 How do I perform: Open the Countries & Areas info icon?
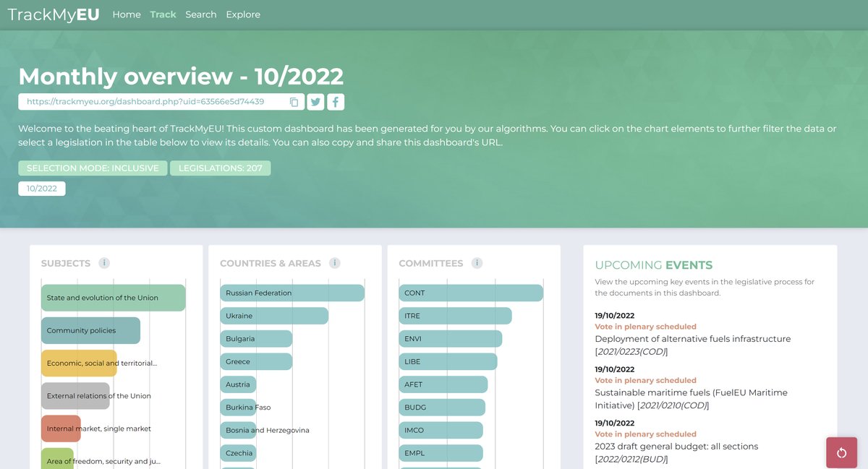pyautogui.click(x=334, y=263)
